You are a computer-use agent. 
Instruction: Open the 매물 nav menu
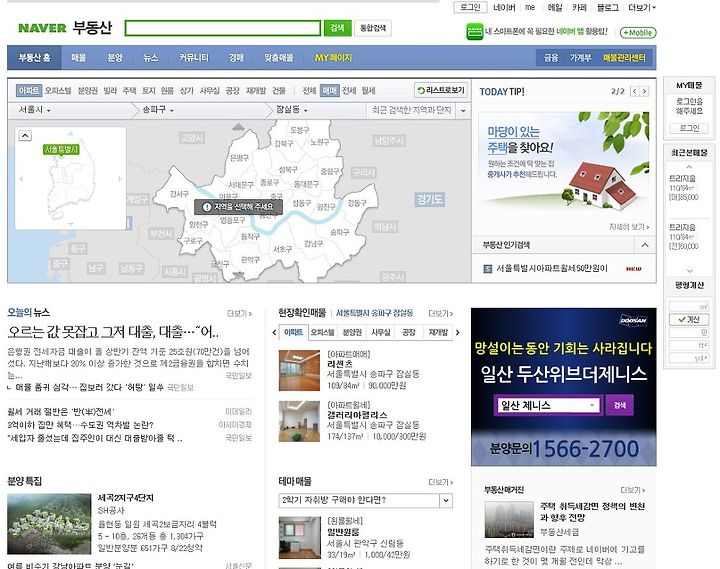(x=79, y=57)
